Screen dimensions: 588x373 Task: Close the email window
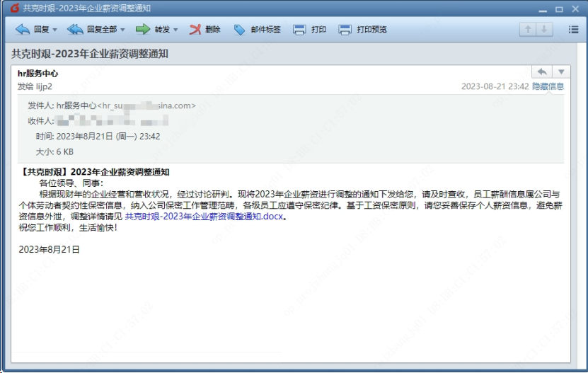[x=575, y=8]
